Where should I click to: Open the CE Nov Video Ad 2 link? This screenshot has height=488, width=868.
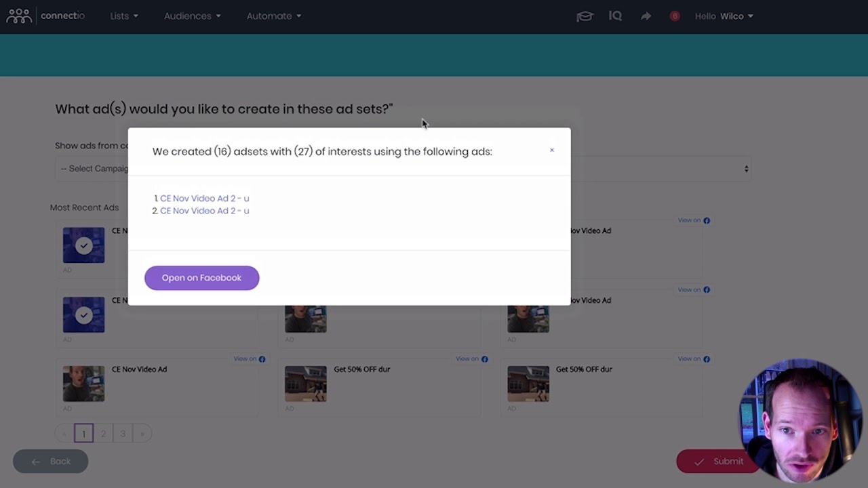204,198
